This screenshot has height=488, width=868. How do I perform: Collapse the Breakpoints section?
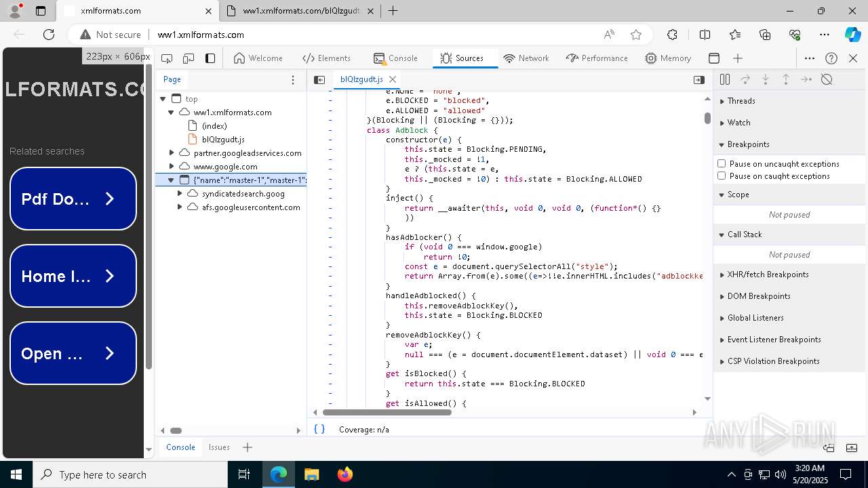point(791,144)
